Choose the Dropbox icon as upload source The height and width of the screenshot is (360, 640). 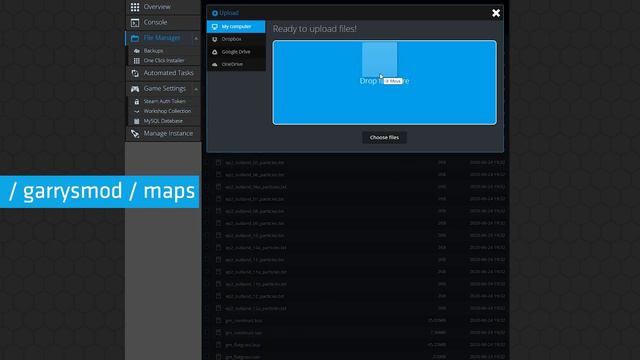[215, 39]
